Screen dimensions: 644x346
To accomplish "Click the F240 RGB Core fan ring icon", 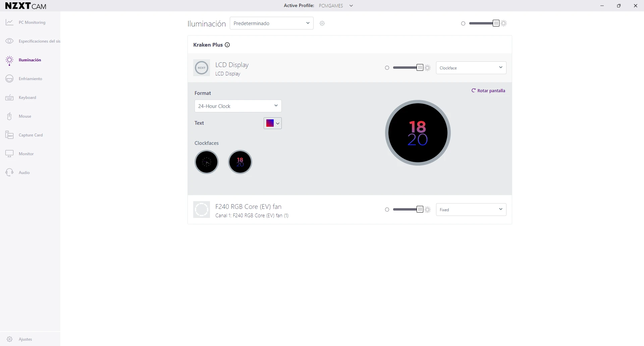I will pyautogui.click(x=202, y=210).
